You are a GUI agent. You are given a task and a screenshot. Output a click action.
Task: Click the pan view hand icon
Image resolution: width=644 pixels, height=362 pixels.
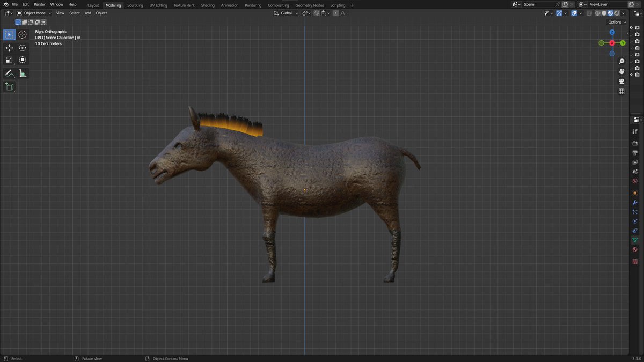[x=621, y=71]
